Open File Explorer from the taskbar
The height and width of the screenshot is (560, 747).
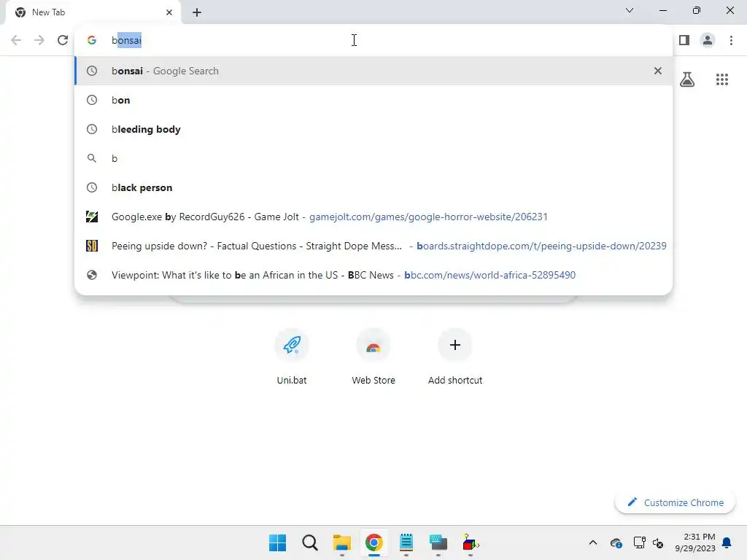tap(341, 542)
